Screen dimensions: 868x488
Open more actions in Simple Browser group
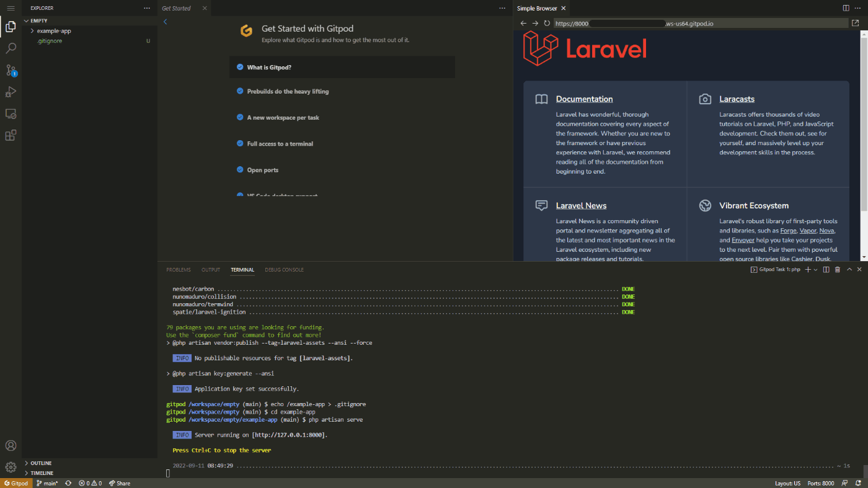[858, 8]
